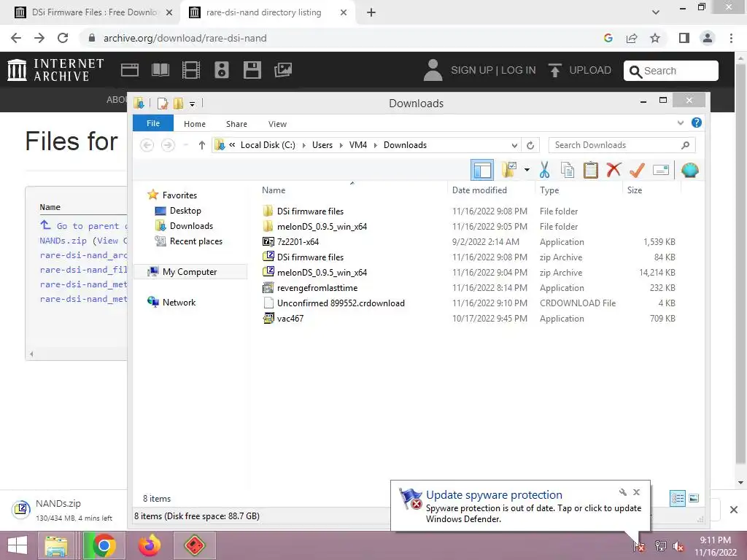Open the folder options dropdown arrow

527,170
